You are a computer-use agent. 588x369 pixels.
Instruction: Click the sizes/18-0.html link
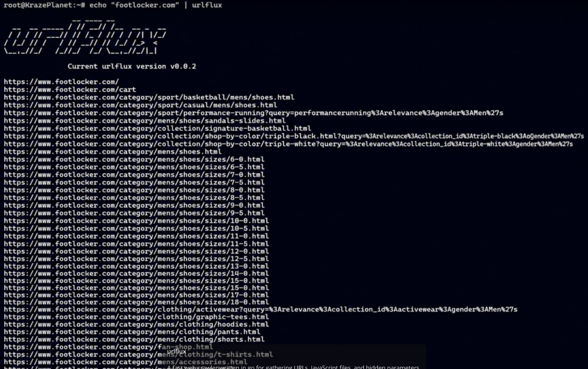tap(136, 302)
